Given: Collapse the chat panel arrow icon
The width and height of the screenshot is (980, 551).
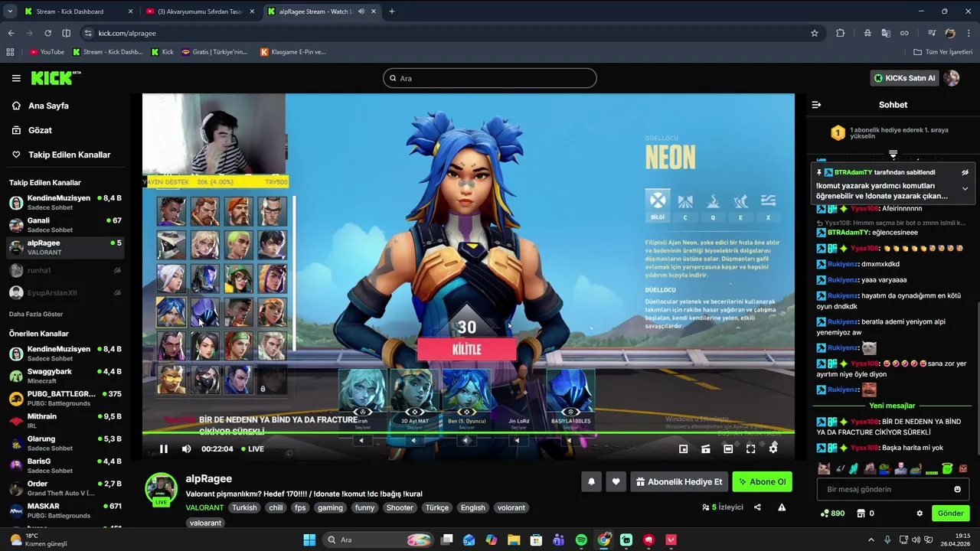Looking at the screenshot, I should pos(816,105).
